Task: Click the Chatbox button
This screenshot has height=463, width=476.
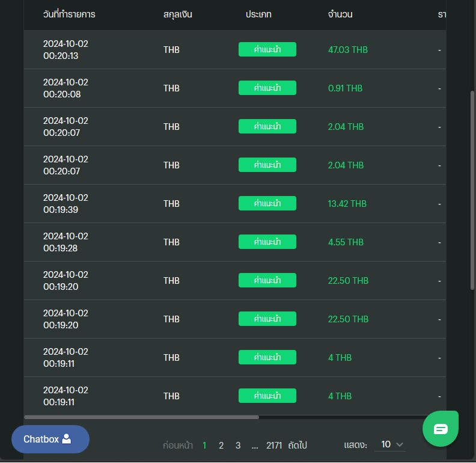Action: 50,439
